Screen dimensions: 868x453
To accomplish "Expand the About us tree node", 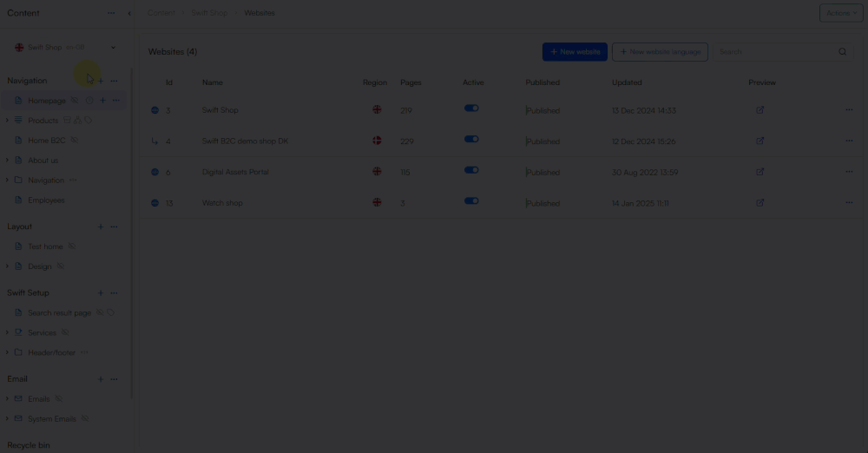I will [7, 160].
